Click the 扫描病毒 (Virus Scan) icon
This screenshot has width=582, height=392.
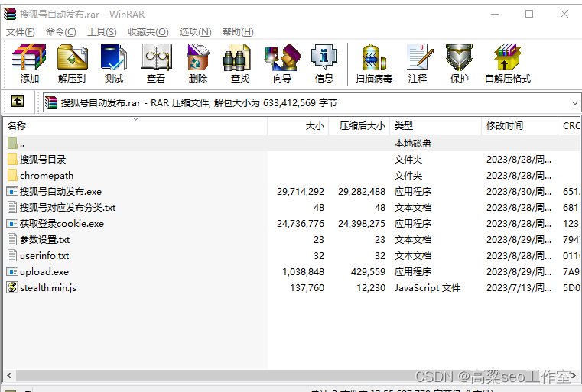[x=373, y=57]
